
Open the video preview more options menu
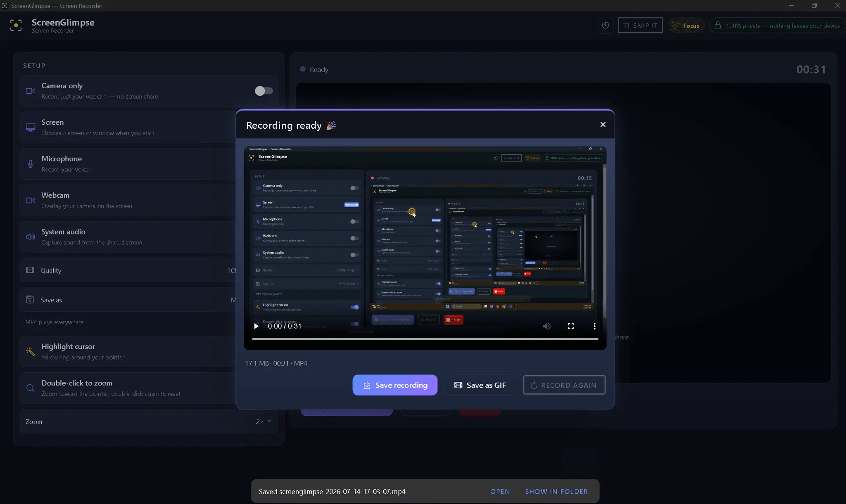click(x=594, y=326)
